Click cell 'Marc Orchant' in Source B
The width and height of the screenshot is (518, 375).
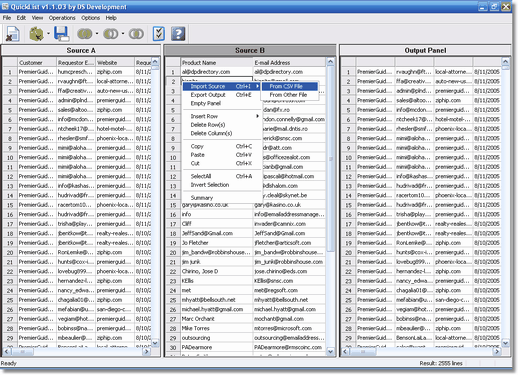click(217, 319)
